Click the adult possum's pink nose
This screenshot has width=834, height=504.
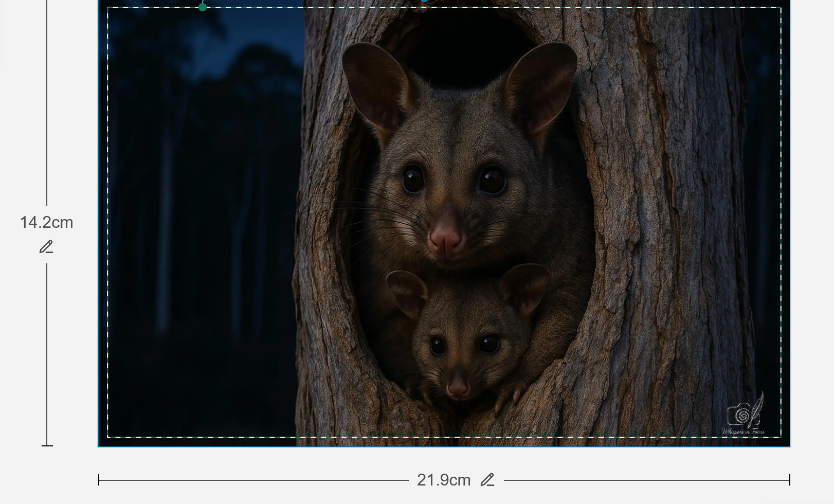[x=445, y=240]
